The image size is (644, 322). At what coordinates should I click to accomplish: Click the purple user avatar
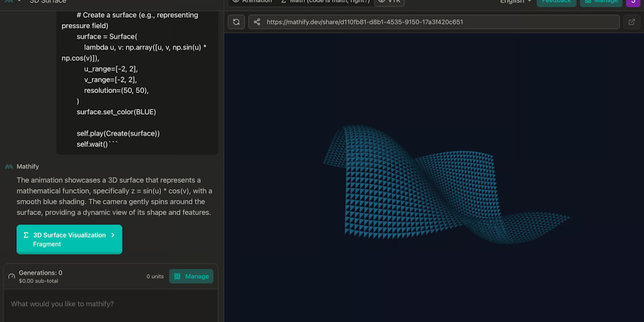(x=633, y=1)
